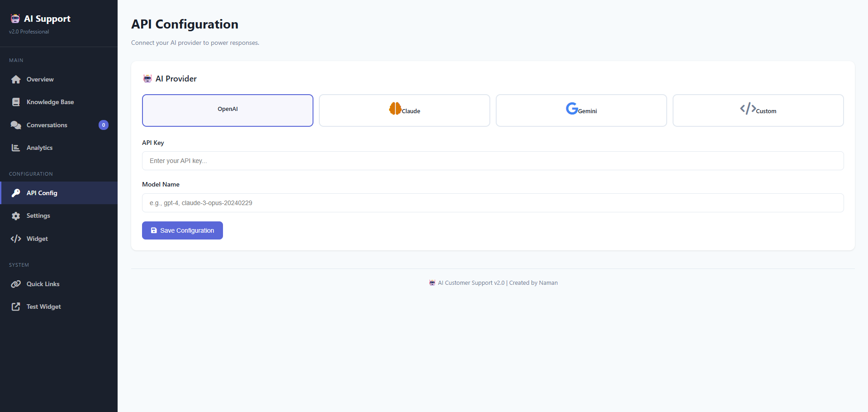The image size is (868, 412).
Task: Click the 'CONFIGURATION' sidebar section label
Action: tap(31, 174)
